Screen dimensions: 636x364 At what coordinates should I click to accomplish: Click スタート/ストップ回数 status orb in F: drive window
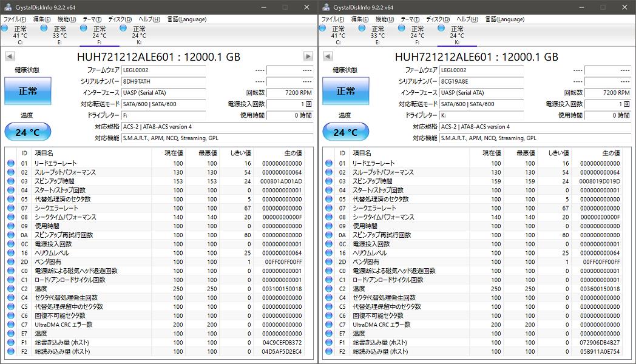coord(11,190)
